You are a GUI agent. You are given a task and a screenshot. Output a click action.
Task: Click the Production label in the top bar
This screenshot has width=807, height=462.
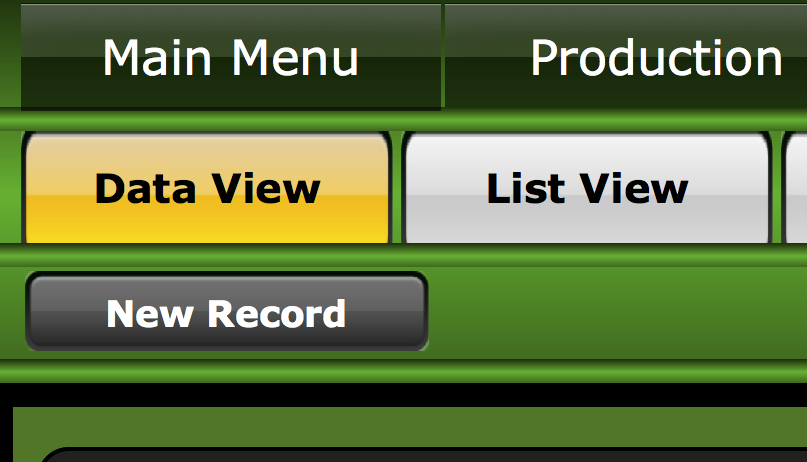point(656,58)
